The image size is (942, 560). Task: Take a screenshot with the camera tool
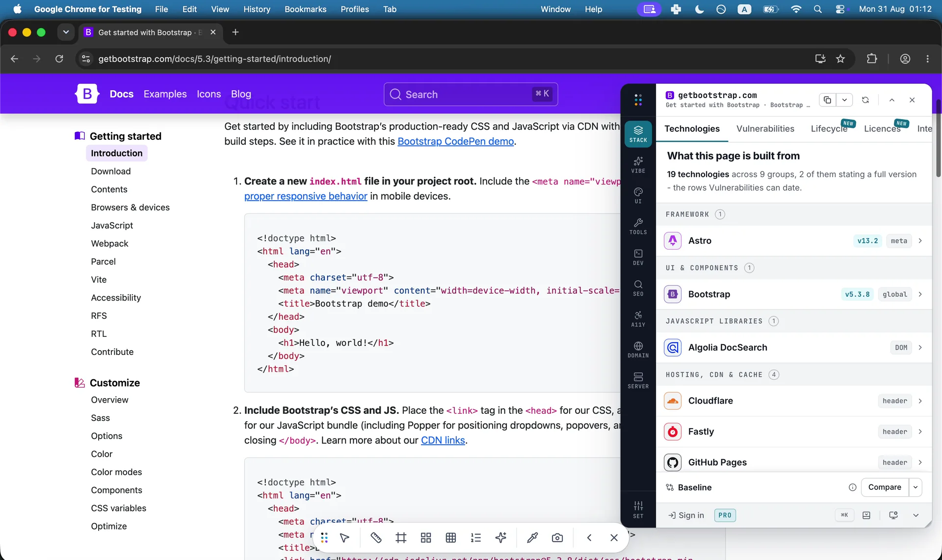[557, 538]
